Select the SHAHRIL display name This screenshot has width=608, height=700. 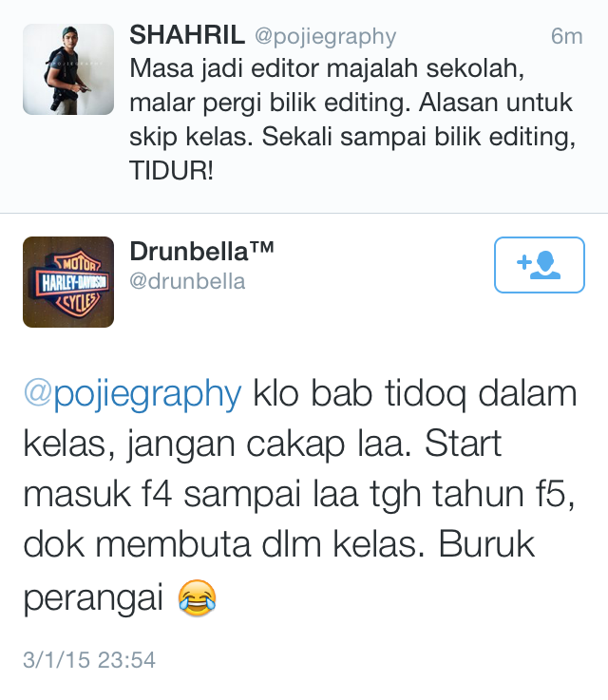(x=187, y=35)
